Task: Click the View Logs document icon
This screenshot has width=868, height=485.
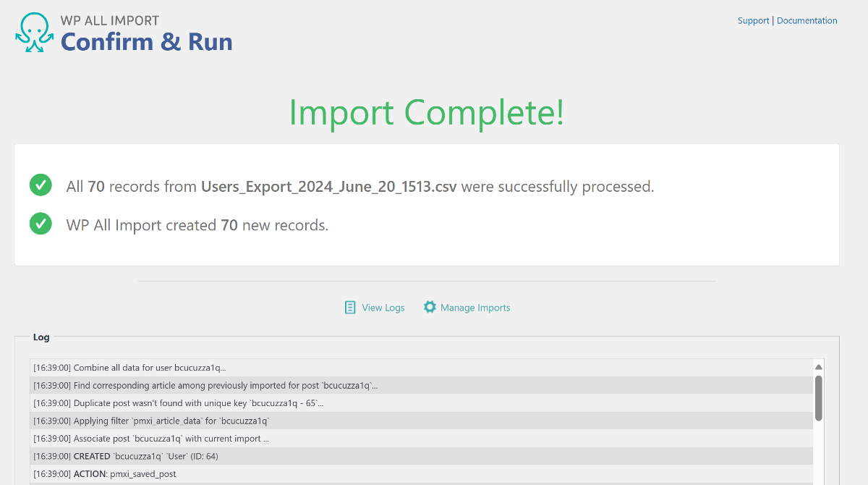Action: [x=350, y=308]
